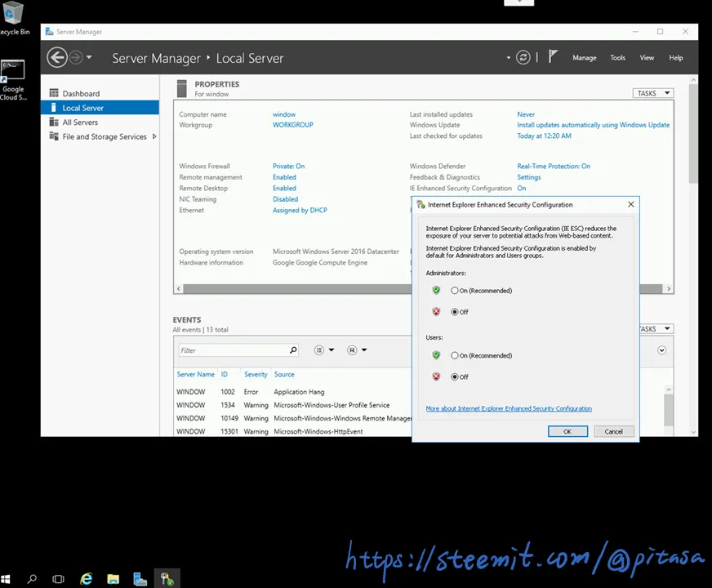The height and width of the screenshot is (588, 712).
Task: Click the right arrow of the properties horizontal scrollbar
Action: [669, 289]
